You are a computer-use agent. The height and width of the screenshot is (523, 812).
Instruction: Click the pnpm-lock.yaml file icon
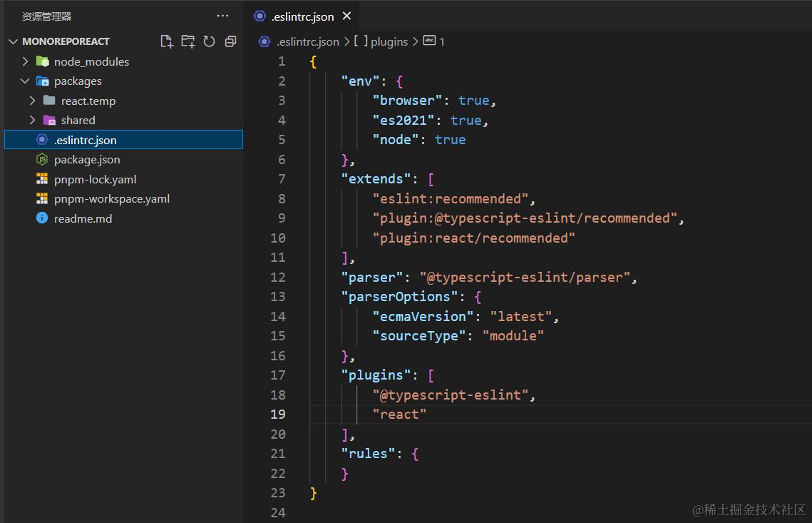click(x=42, y=179)
